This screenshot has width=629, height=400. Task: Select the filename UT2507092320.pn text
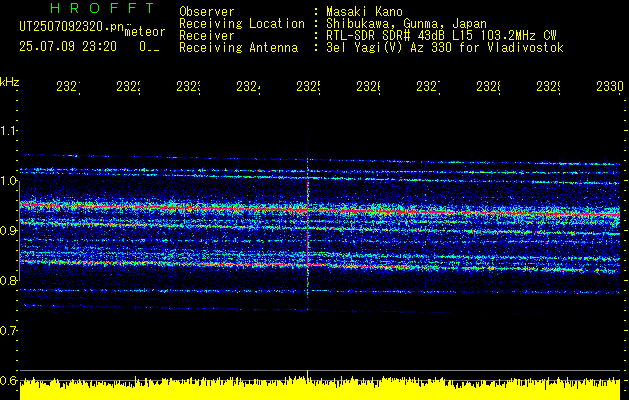point(71,26)
